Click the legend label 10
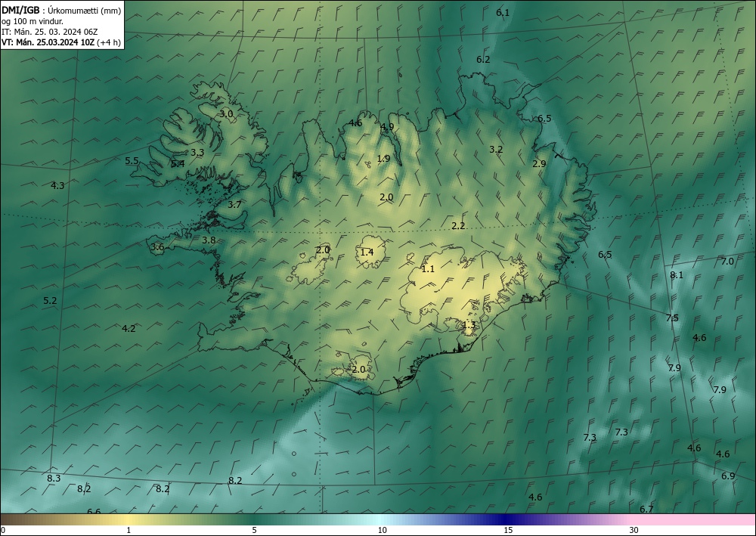Viewport: 756px width, 536px height. [383, 531]
